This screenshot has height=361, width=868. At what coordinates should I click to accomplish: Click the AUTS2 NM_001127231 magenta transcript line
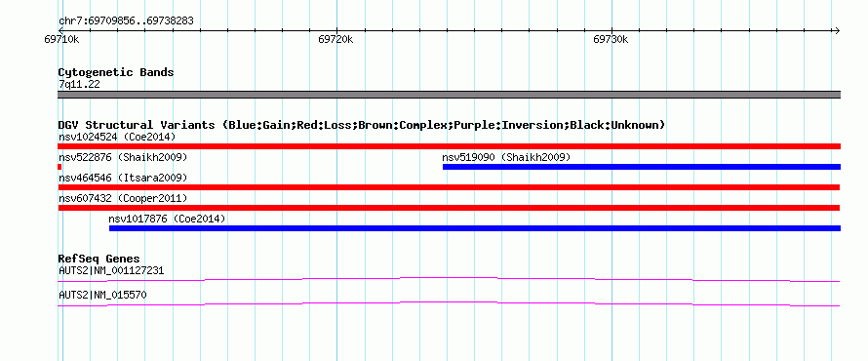pos(449,279)
